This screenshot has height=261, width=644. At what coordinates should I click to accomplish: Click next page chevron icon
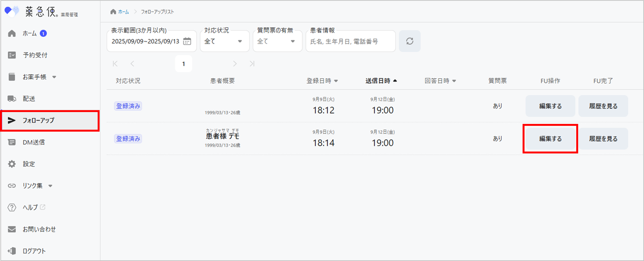[x=235, y=64]
